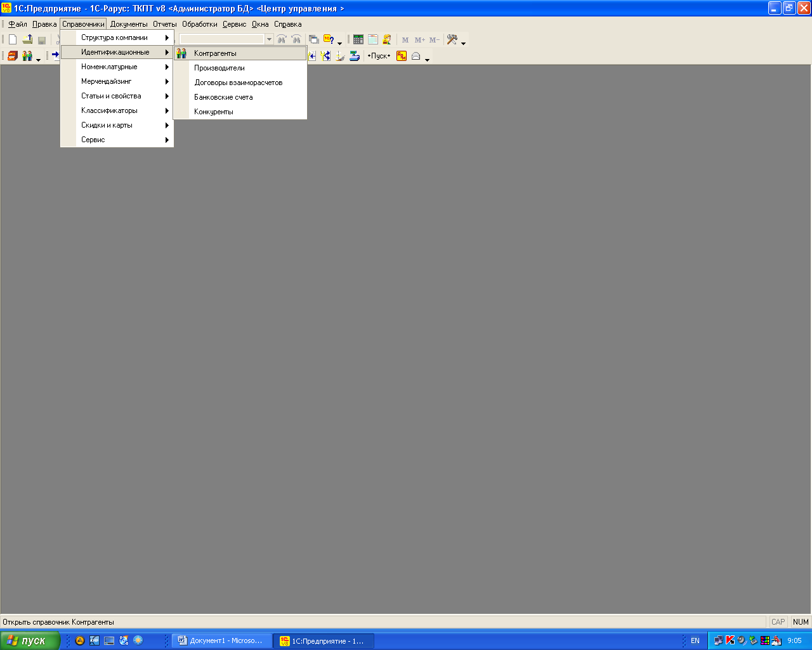Click status bar text Открыть справочник Контрагенты
812x650 pixels.
(x=58, y=622)
